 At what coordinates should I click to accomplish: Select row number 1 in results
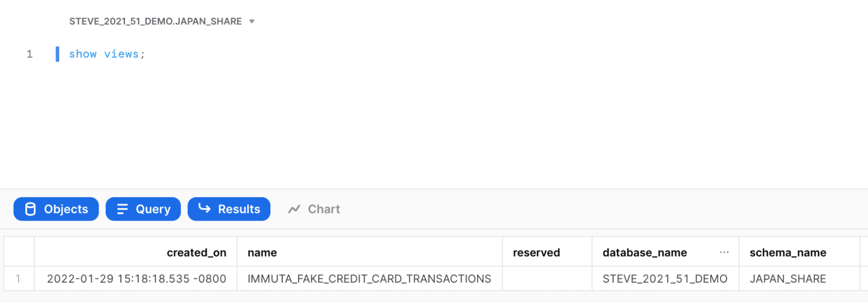(x=18, y=279)
